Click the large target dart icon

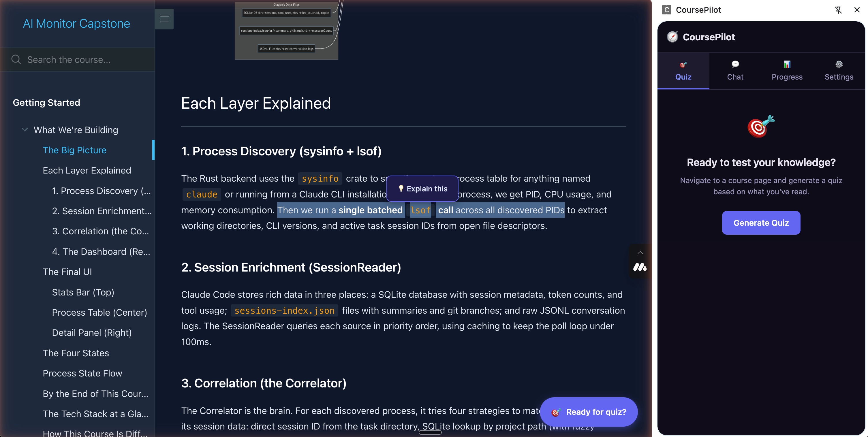coord(761,127)
